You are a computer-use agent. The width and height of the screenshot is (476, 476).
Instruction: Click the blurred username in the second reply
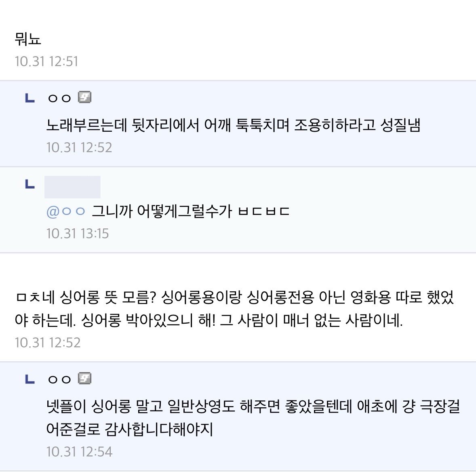(x=72, y=187)
